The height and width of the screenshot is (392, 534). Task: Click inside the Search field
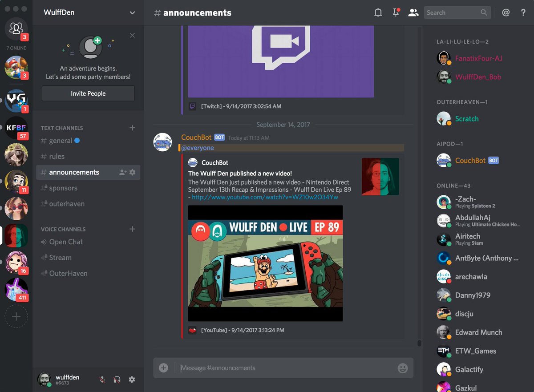tap(457, 12)
